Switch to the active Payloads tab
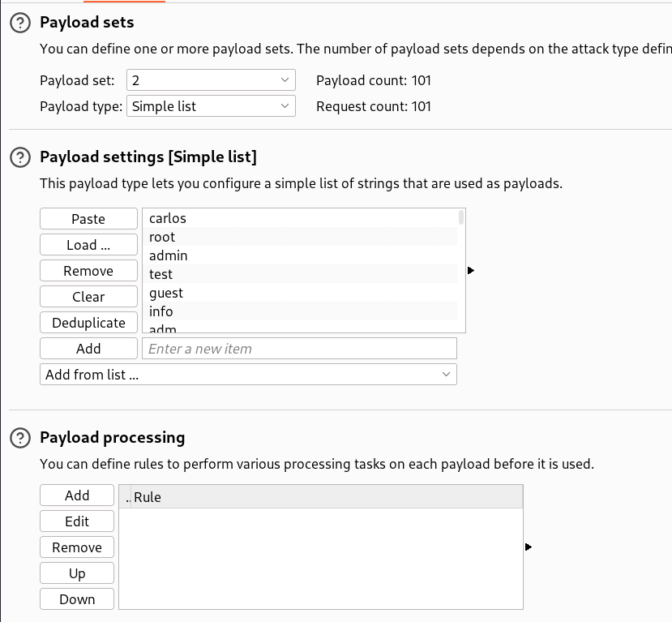The height and width of the screenshot is (622, 672). (x=123, y=3)
